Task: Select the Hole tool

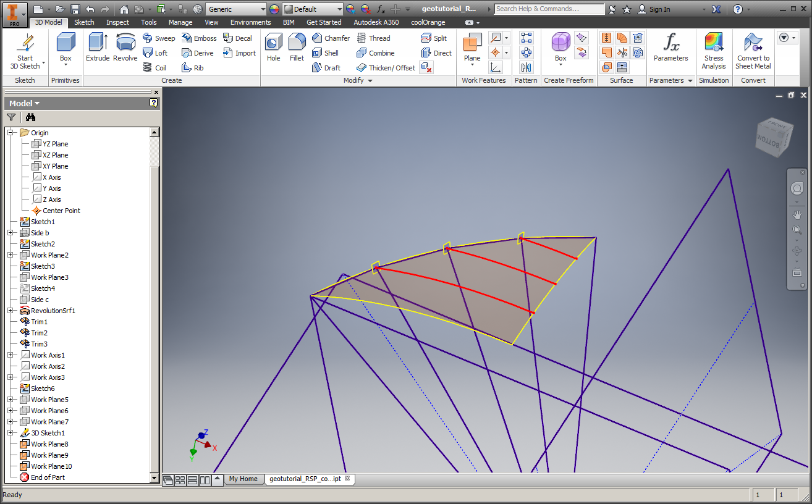Action: click(x=274, y=48)
